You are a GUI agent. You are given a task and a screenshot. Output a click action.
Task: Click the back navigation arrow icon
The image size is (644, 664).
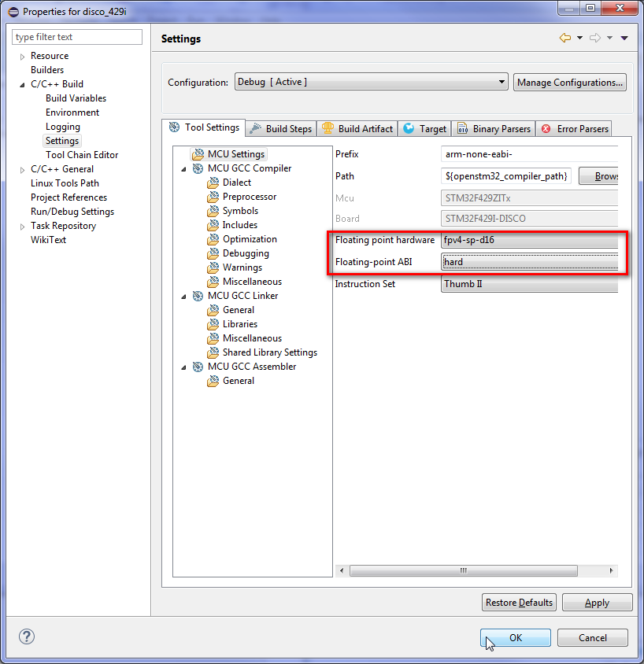[x=564, y=38]
